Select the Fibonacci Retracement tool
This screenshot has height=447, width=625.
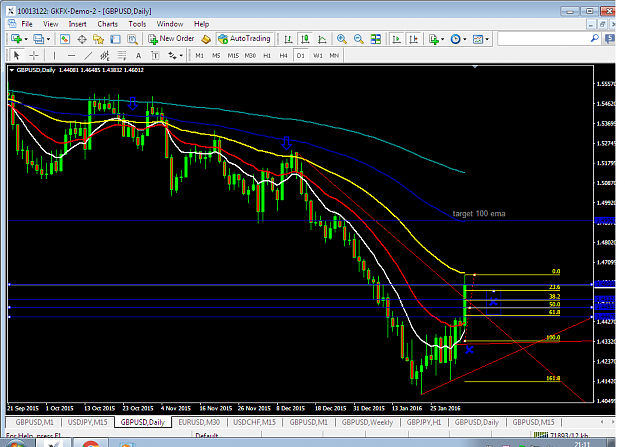122,55
